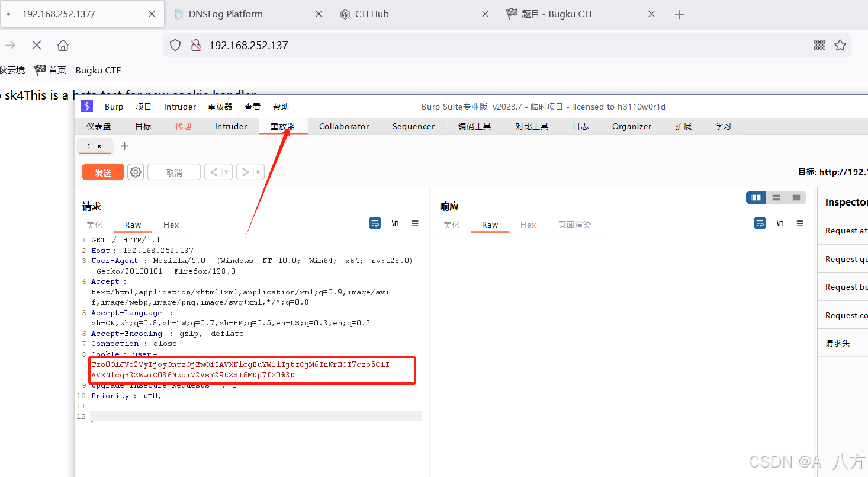The width and height of the screenshot is (868, 477).
Task: Open 项目 menu in Burp menu bar
Action: pyautogui.click(x=144, y=107)
